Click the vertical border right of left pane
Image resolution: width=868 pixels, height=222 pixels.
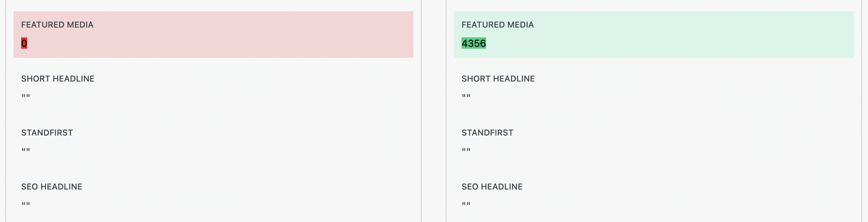pyautogui.click(x=421, y=113)
